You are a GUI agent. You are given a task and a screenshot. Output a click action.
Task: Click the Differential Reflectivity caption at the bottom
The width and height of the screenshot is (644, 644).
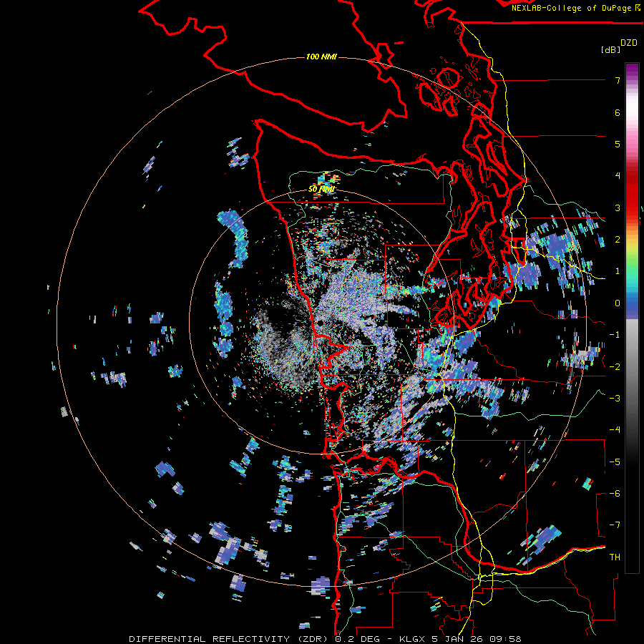click(x=325, y=639)
